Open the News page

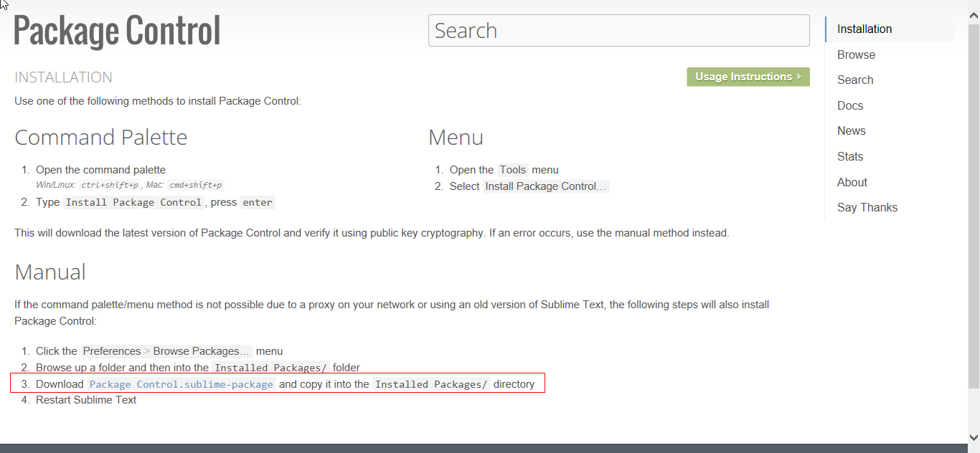coord(851,130)
